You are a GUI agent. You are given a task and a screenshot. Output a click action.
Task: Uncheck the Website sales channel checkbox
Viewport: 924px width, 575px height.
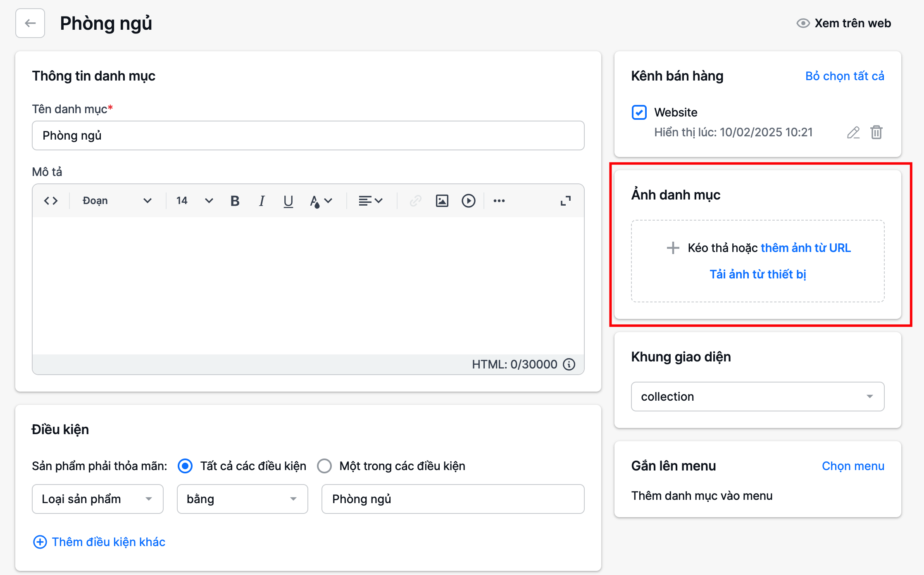click(x=639, y=112)
